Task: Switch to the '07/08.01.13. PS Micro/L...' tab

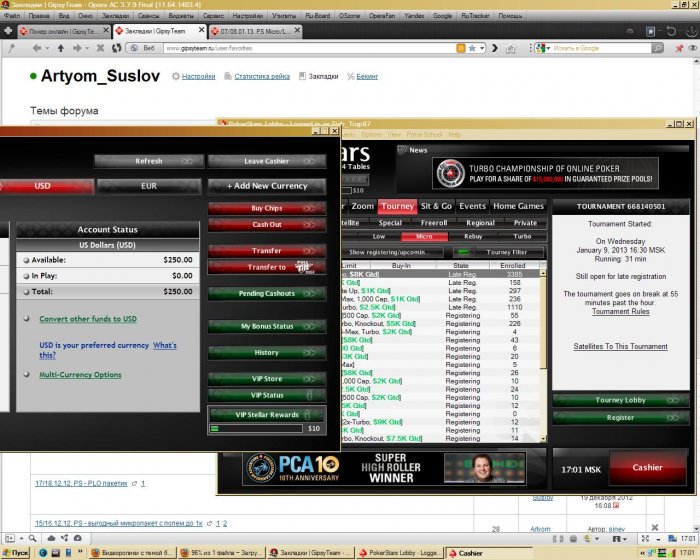Action: click(x=254, y=31)
